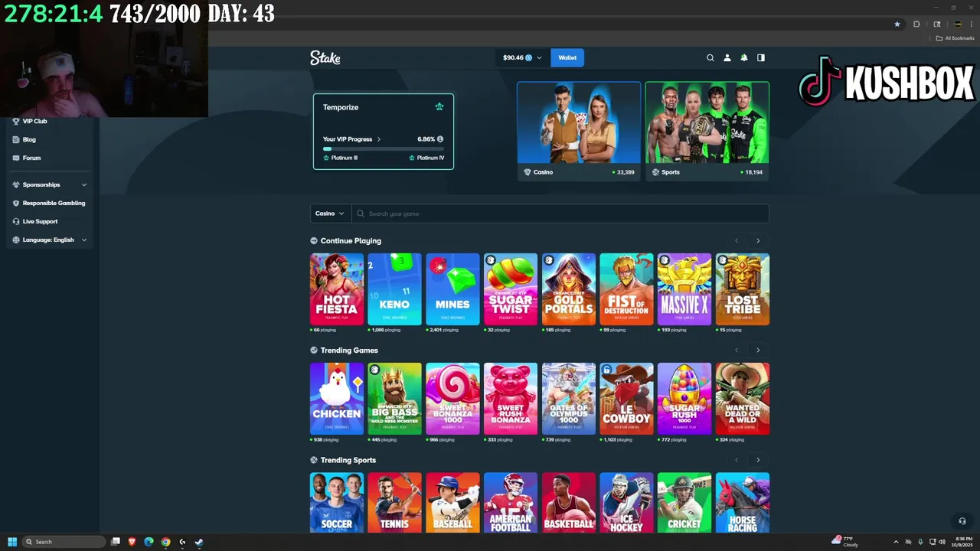
Task: Open VIP Club in the sidebar
Action: [29, 121]
